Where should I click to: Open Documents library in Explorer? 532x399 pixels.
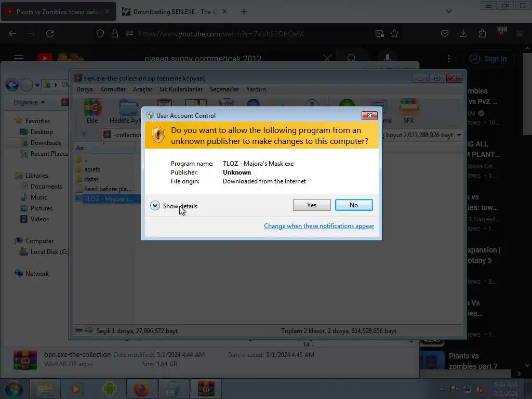click(x=42, y=187)
